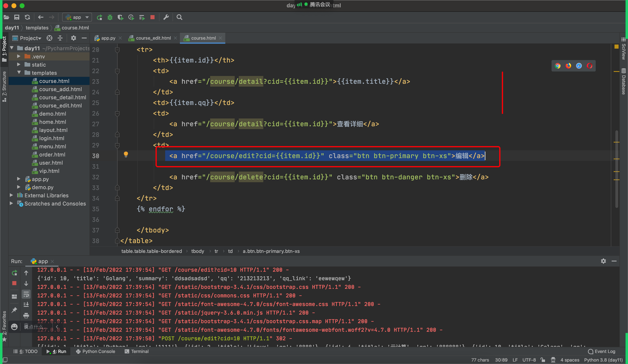Start debugging with the green bug icon
Screen dimensions: 628x364
(110, 17)
